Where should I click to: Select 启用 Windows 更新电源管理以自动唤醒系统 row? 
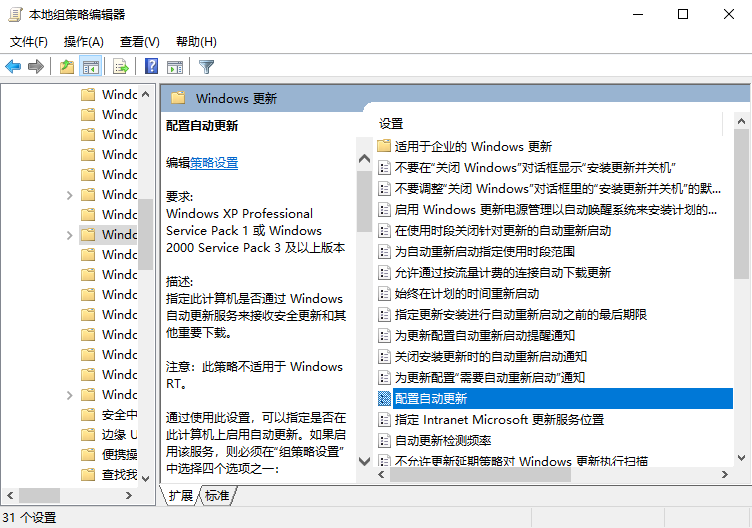555,210
